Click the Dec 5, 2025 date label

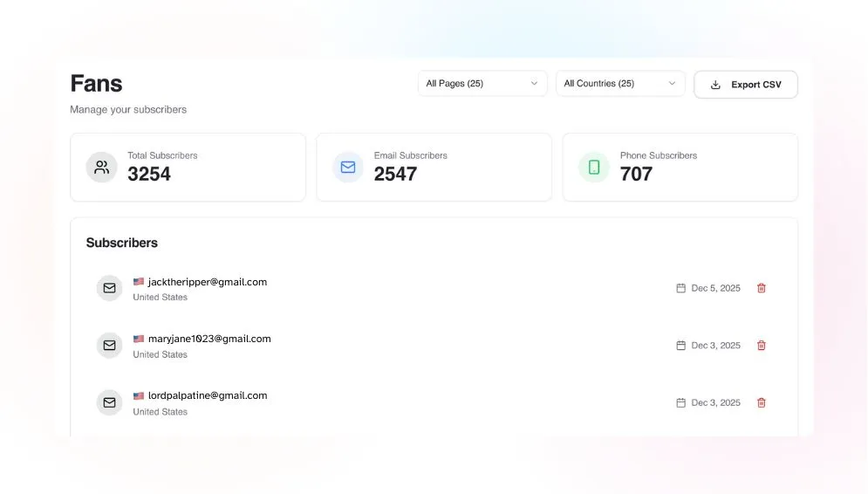tap(715, 288)
